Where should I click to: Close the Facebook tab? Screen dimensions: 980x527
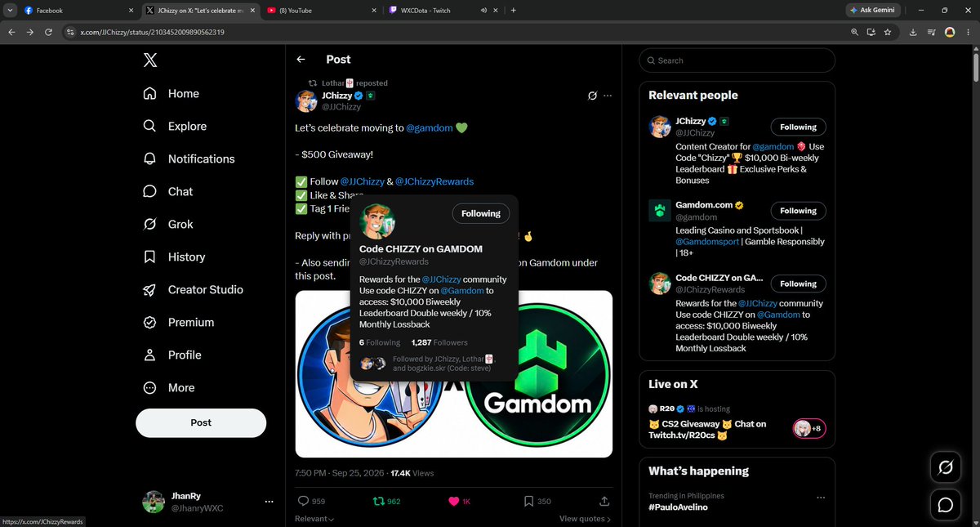click(x=132, y=11)
